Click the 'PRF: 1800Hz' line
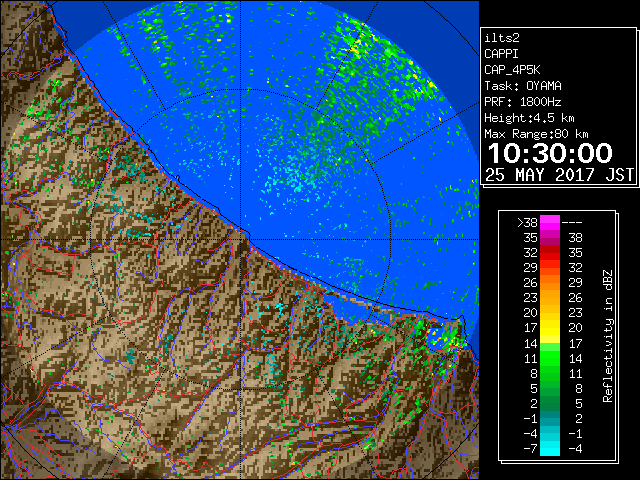Viewport: 640px width, 480px height. [x=523, y=102]
